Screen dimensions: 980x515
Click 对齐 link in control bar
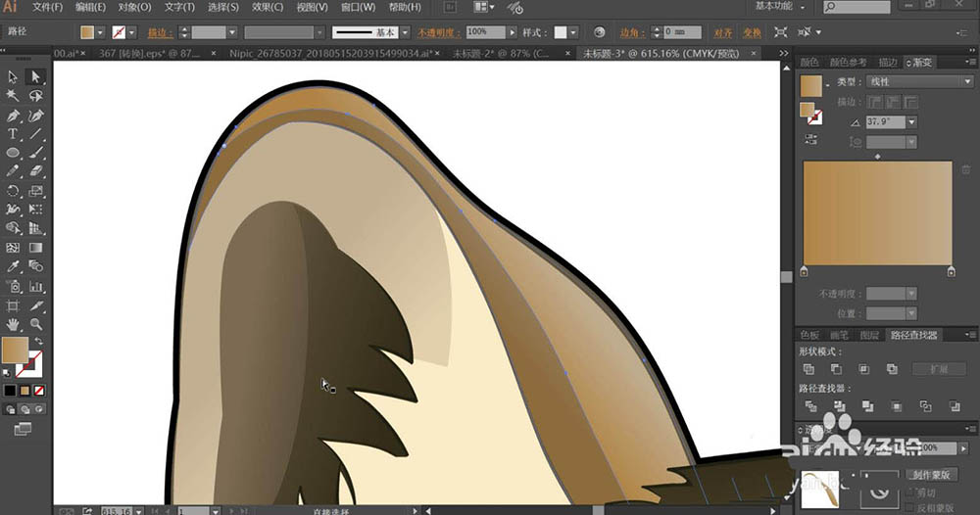coord(723,32)
